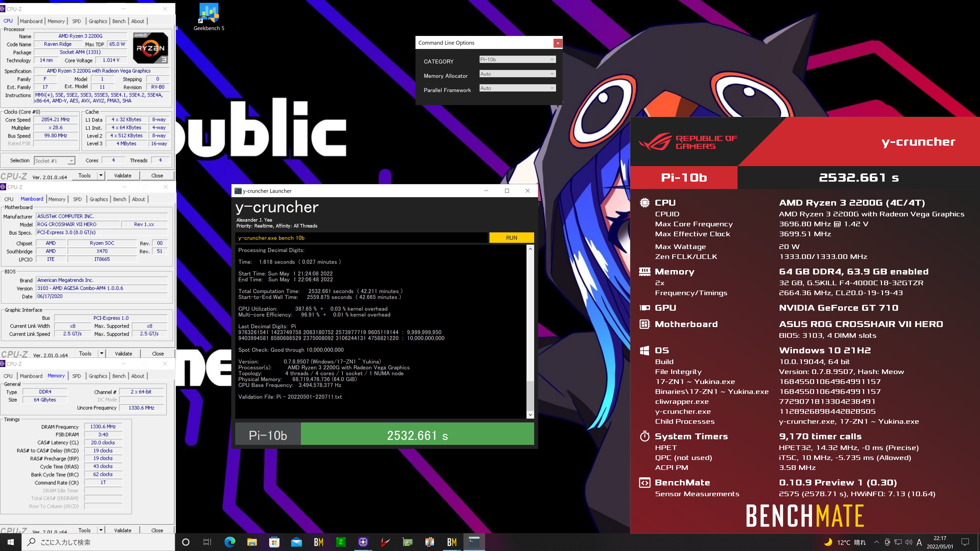Image resolution: width=980 pixels, height=551 pixels.
Task: Open the Socket #1 selection dropdown
Action: [54, 161]
